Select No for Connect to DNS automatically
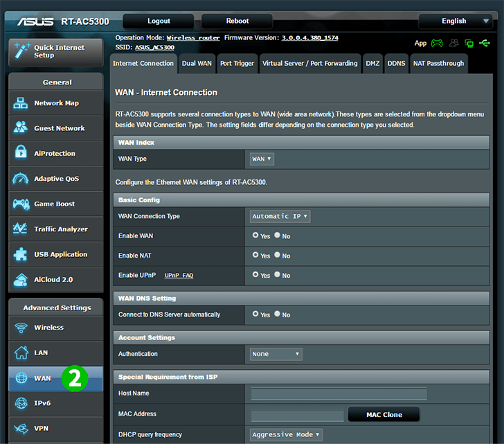This screenshot has width=504, height=444. (277, 314)
